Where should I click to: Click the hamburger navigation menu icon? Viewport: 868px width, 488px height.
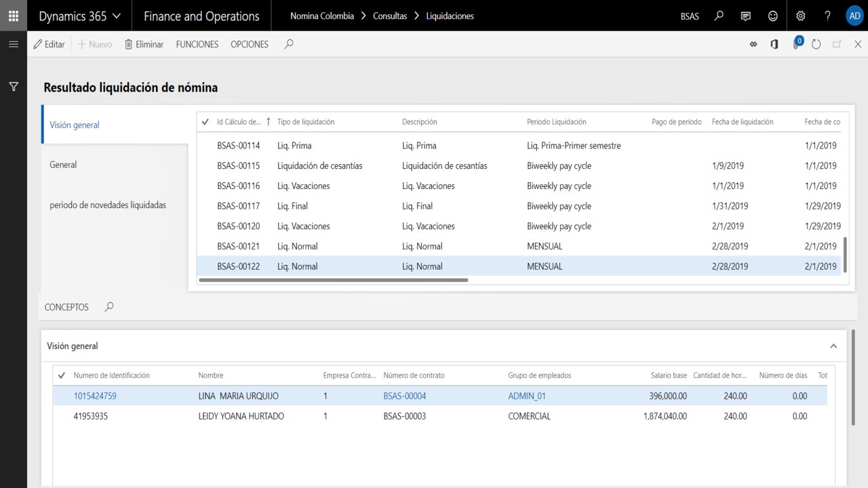click(14, 44)
